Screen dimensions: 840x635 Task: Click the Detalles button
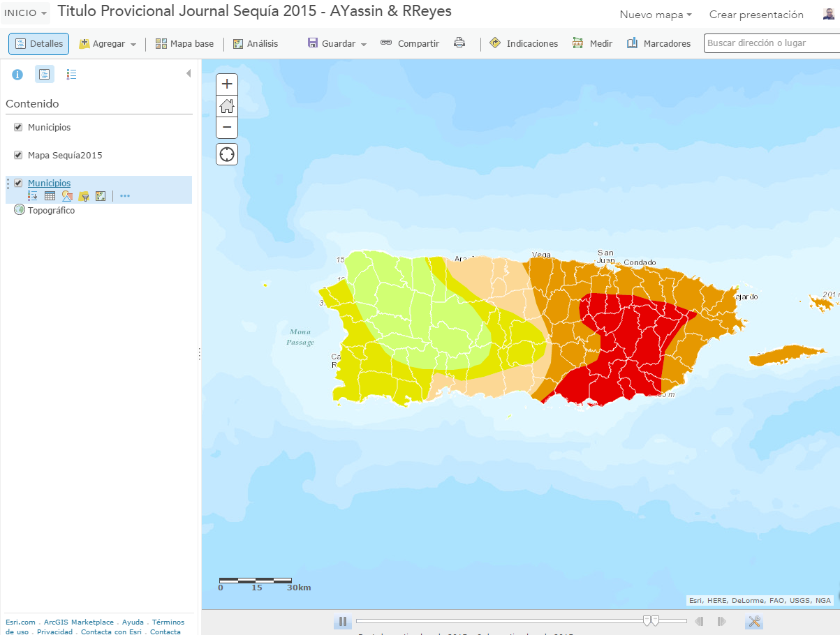(x=38, y=43)
